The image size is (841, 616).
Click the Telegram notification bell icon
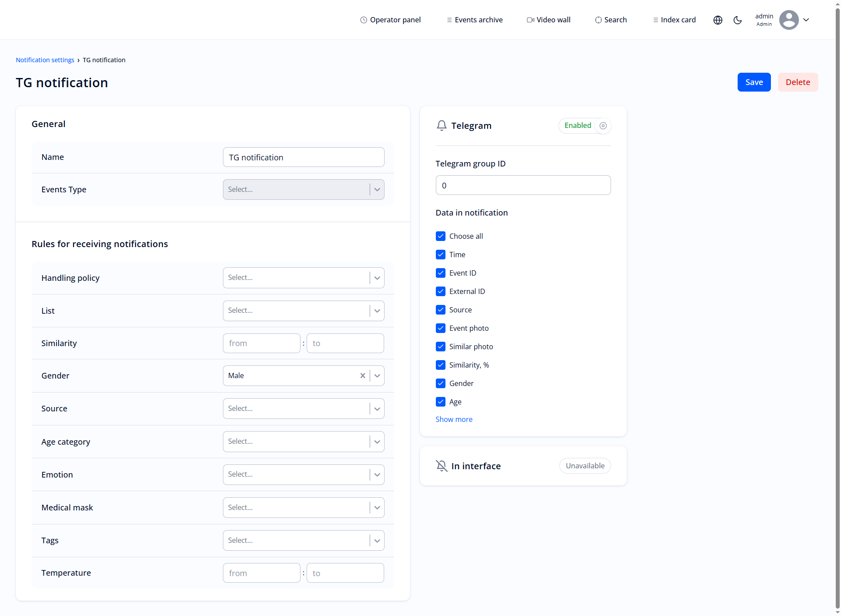tap(442, 125)
